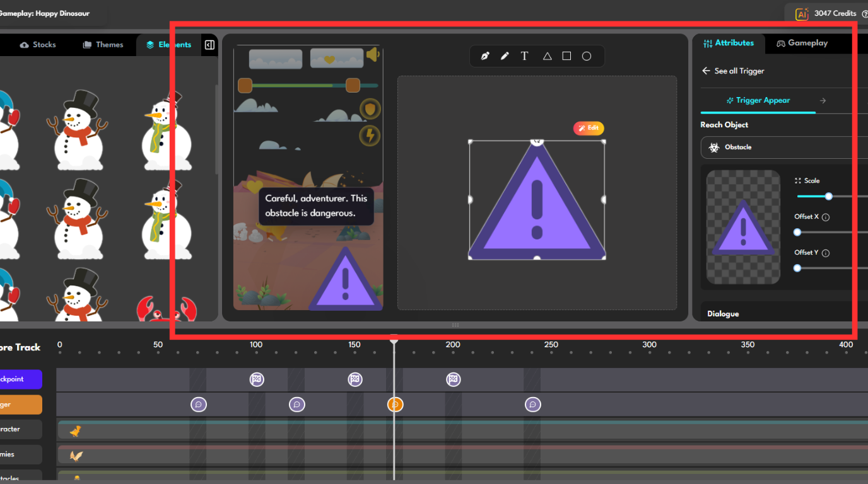Viewport: 868px width, 484px height.
Task: Open the Stocks tab
Action: coord(38,45)
